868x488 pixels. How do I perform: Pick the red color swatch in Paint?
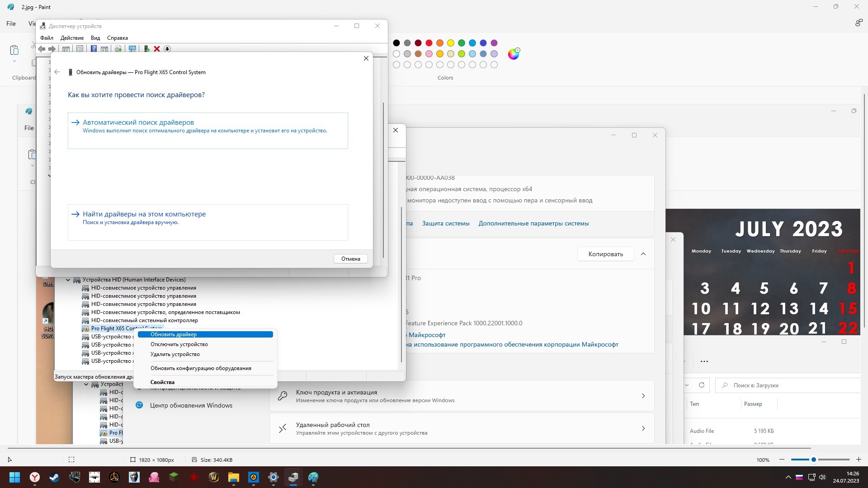pos(429,43)
